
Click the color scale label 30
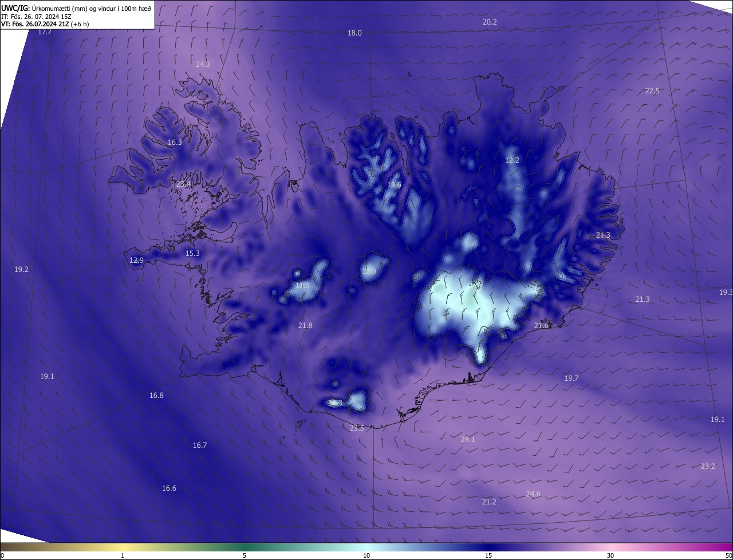click(610, 555)
